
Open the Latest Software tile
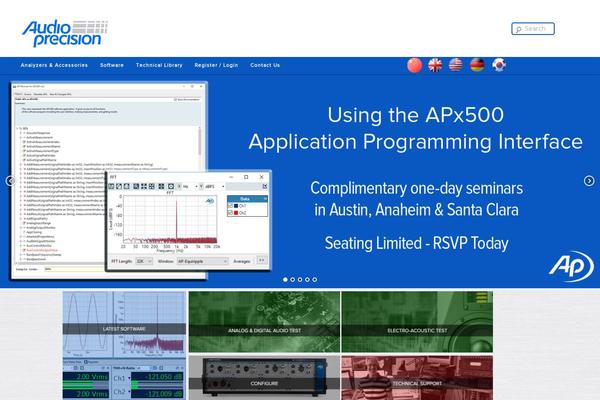point(124,345)
